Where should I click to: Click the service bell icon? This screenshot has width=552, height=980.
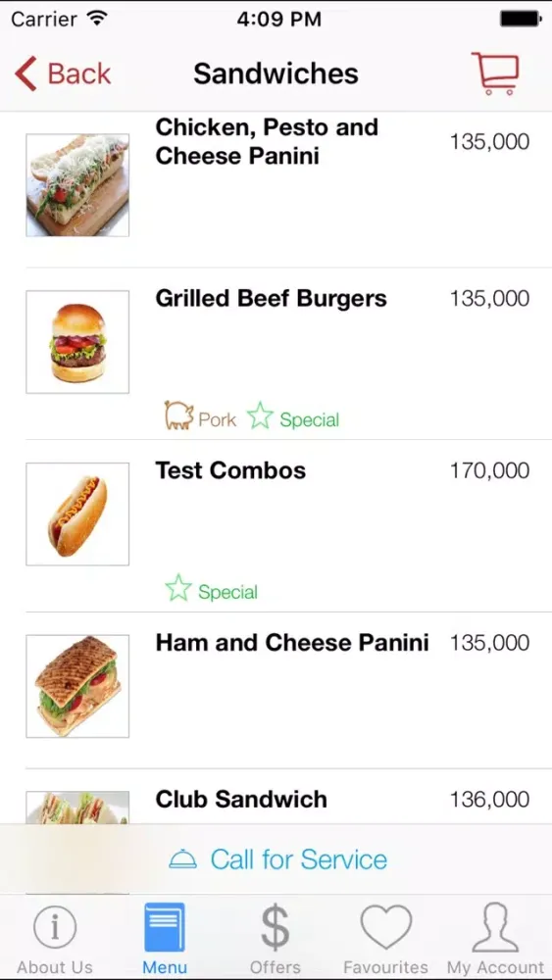[x=183, y=860]
